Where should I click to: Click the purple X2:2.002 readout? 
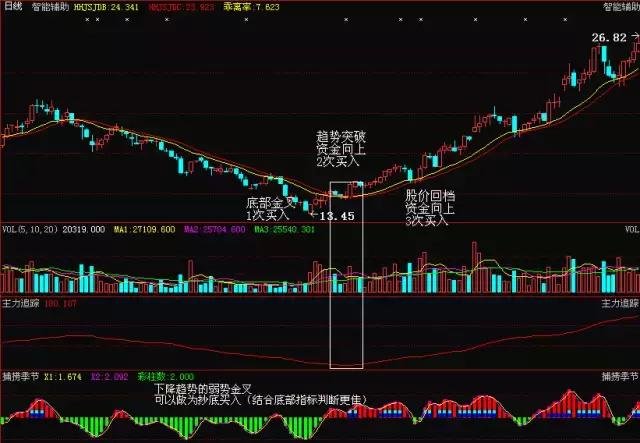(109, 377)
